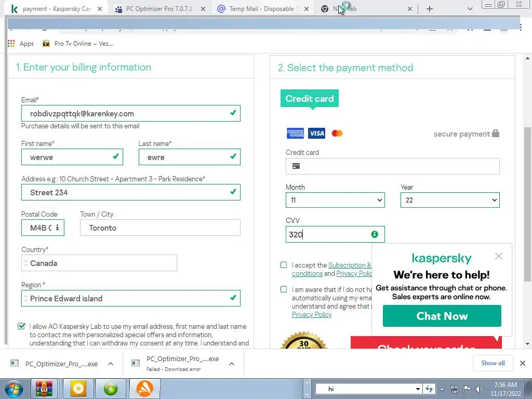This screenshot has width=532, height=399.
Task: Click the Address field with Street 234
Action: click(x=130, y=192)
